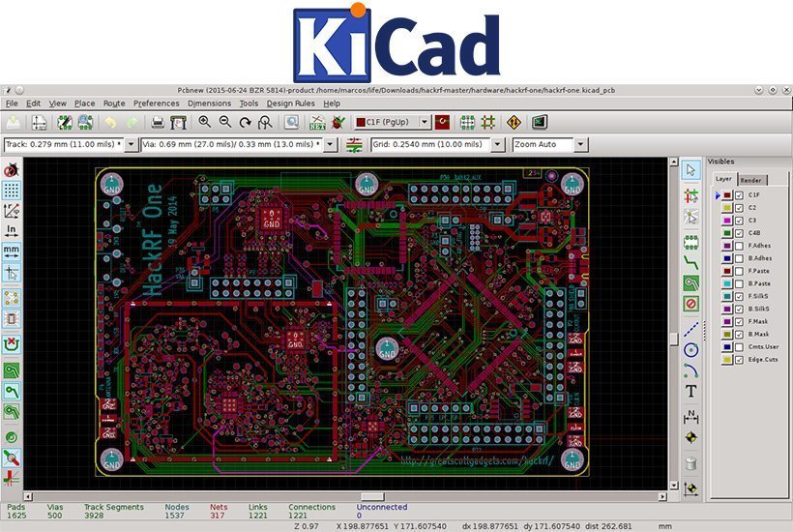The width and height of the screenshot is (793, 532).
Task: Click the auto track width toggle icon
Action: click(354, 145)
